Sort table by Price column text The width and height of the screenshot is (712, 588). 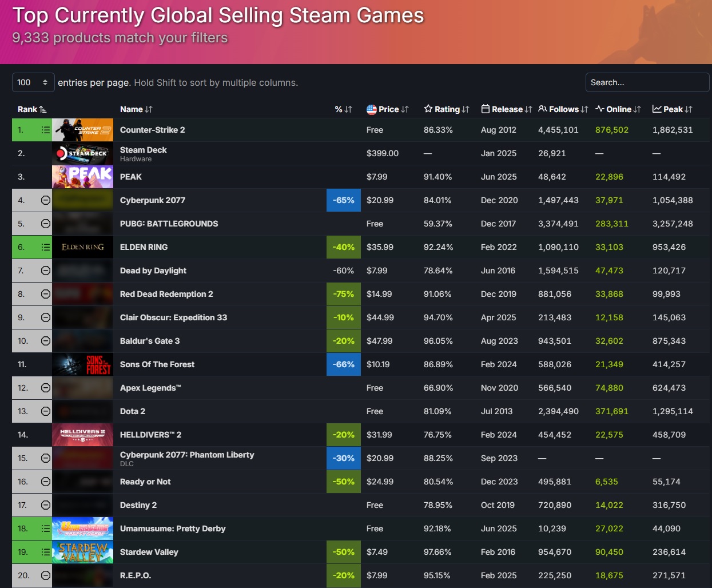point(389,109)
